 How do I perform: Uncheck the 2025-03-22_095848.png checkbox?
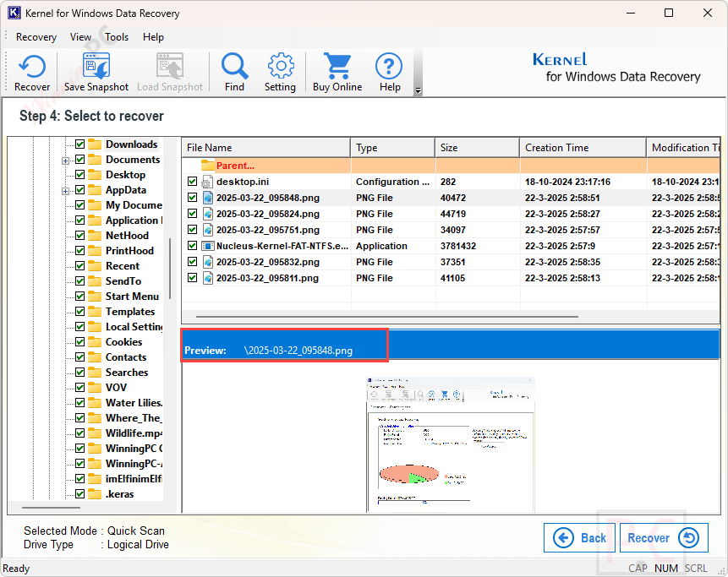point(192,198)
